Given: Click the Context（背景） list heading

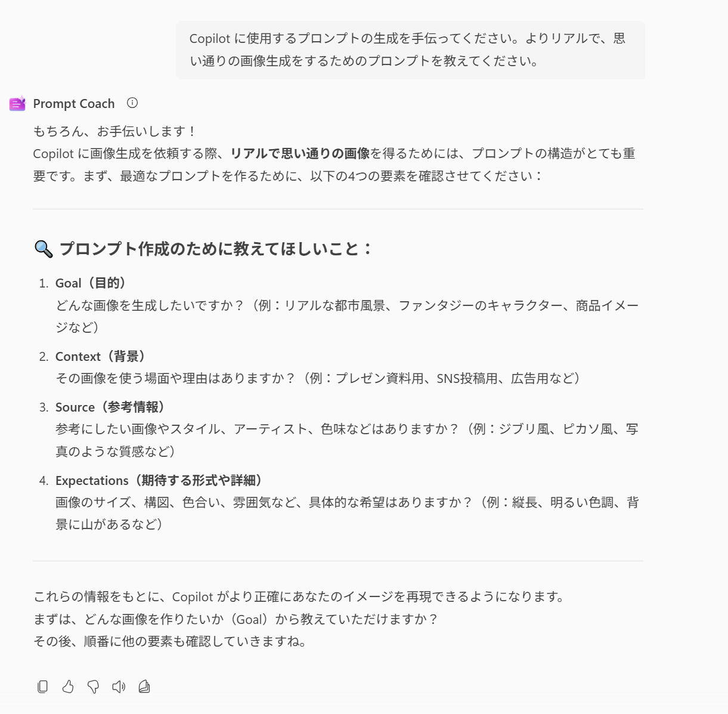Looking at the screenshot, I should tap(101, 357).
